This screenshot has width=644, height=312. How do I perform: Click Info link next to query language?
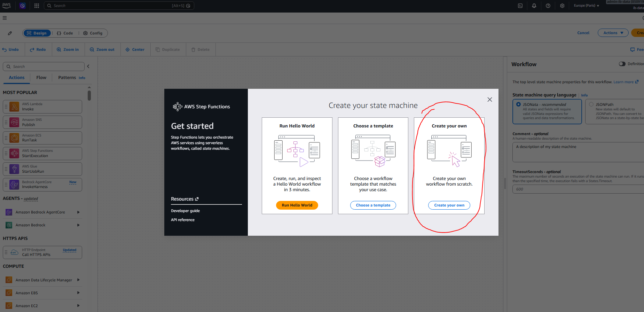(584, 95)
